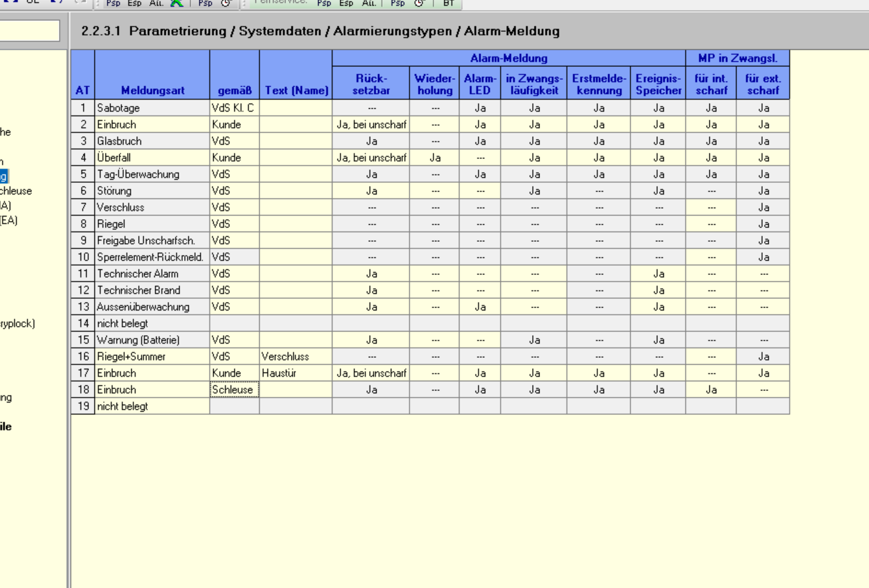Click the "Rücksetzbar" column header

(371, 84)
